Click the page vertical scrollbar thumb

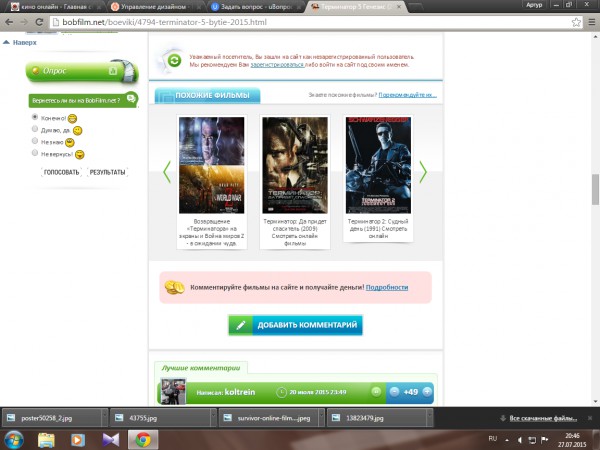[595, 189]
